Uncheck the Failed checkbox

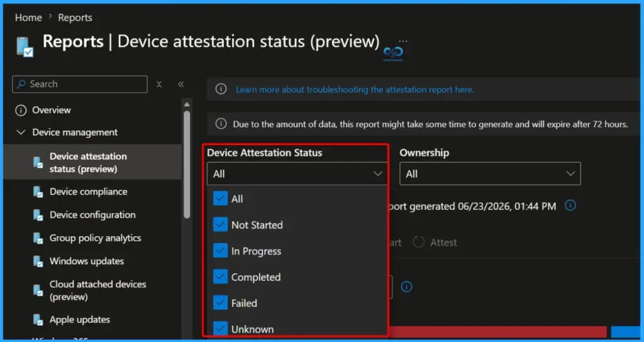(220, 303)
